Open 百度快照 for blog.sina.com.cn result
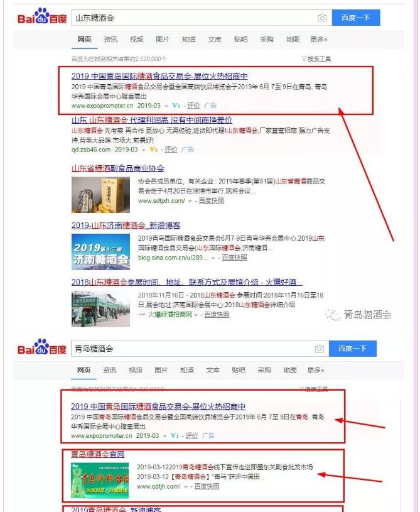This screenshot has width=420, height=512. pos(234,258)
